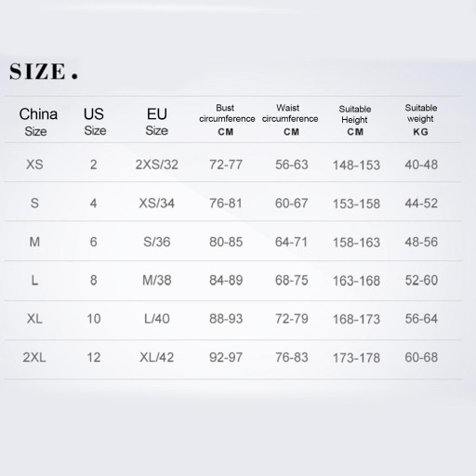Select the Bust circumference CM header
The width and height of the screenshot is (476, 476).
227,120
